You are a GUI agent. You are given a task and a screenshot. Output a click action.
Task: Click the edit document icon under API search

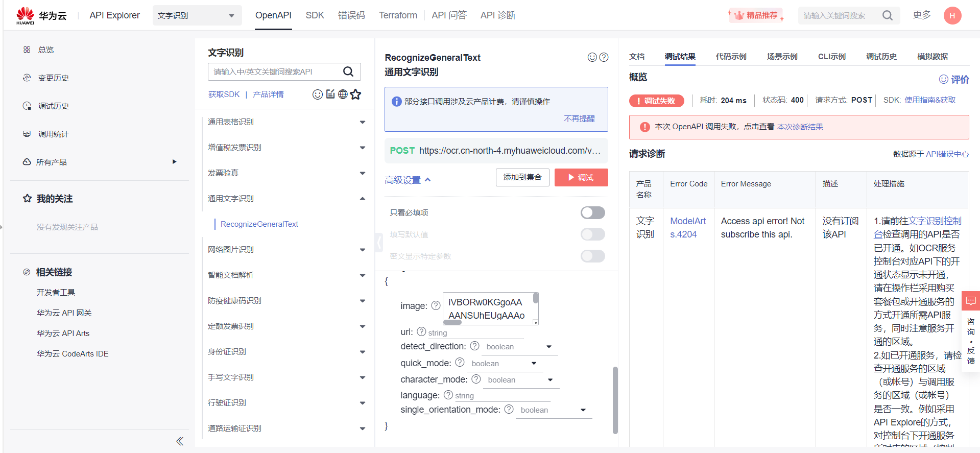click(330, 94)
